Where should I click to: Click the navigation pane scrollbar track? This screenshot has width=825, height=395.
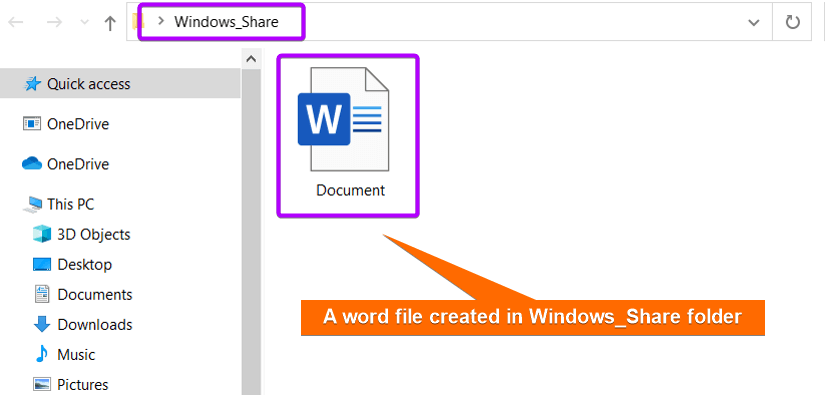[x=251, y=232]
